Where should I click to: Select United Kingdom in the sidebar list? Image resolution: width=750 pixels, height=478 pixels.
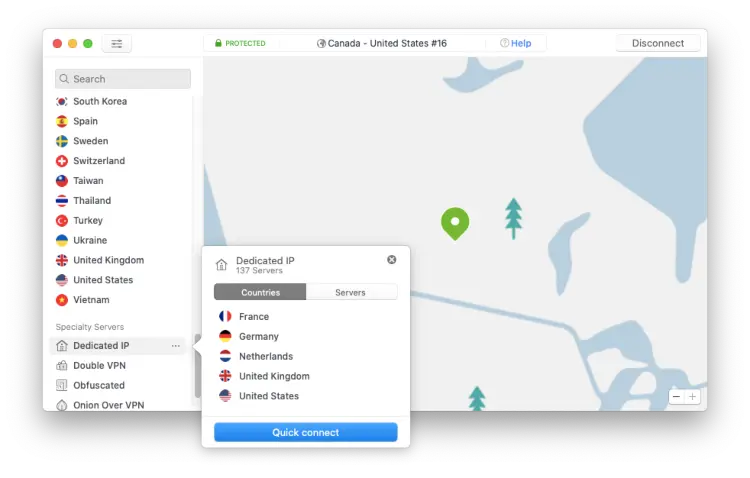coord(109,260)
